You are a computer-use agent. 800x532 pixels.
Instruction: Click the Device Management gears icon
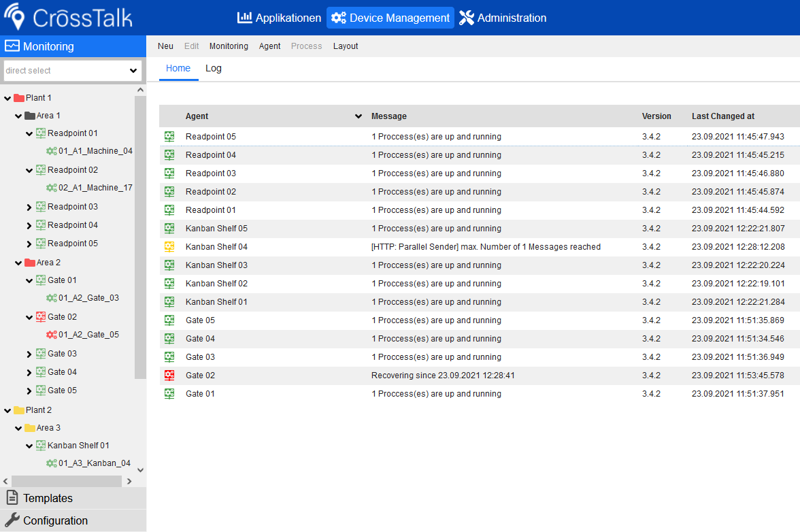(x=338, y=18)
